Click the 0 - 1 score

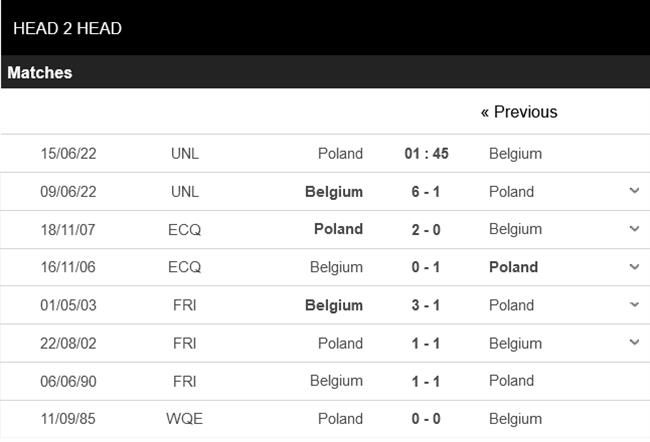coord(425,267)
